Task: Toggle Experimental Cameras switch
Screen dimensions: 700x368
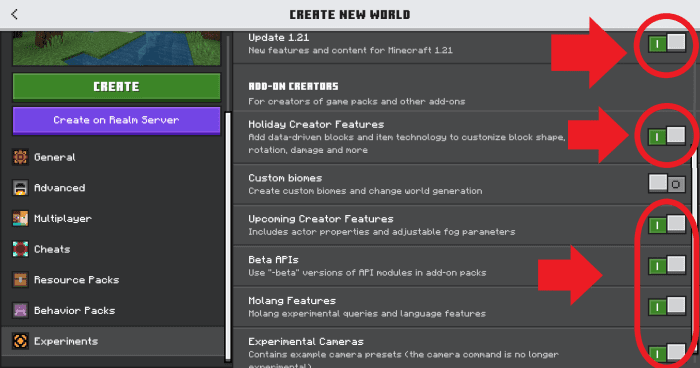Action: coord(667,353)
